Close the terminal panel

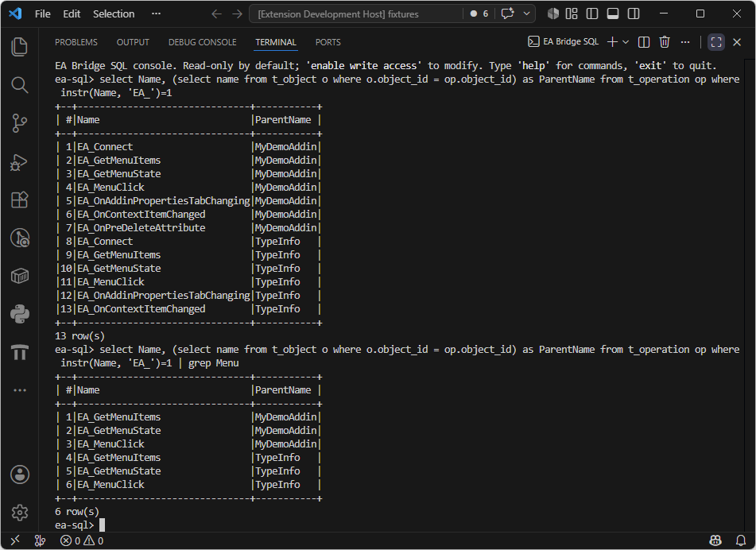[737, 42]
